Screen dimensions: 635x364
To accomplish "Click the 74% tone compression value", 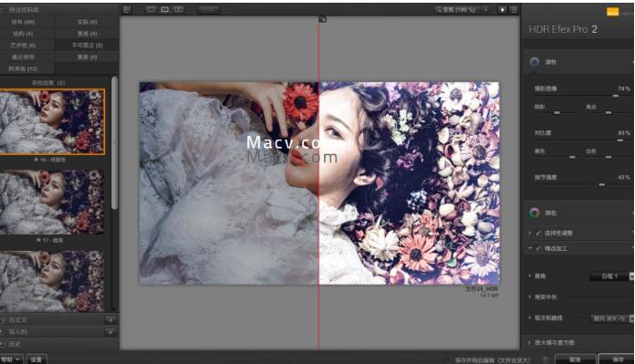I will click(624, 88).
